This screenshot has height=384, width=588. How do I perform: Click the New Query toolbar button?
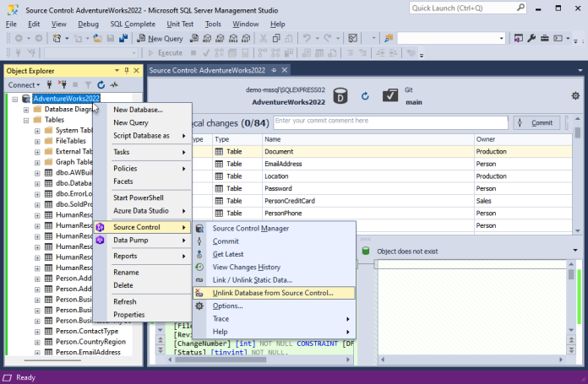click(x=159, y=39)
